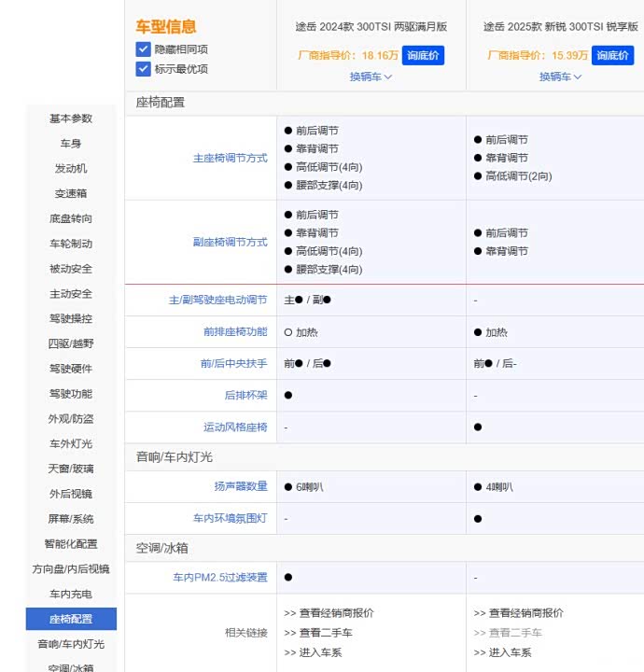Screen dimensions: 644x672
Task: Click highlighted 座椅配置 sidebar tab
Action: (71, 619)
